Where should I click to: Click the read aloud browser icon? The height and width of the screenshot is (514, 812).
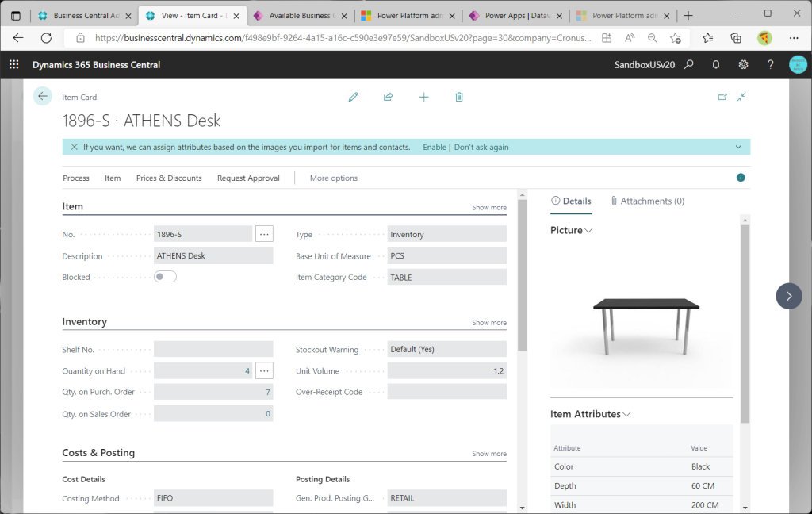click(629, 38)
